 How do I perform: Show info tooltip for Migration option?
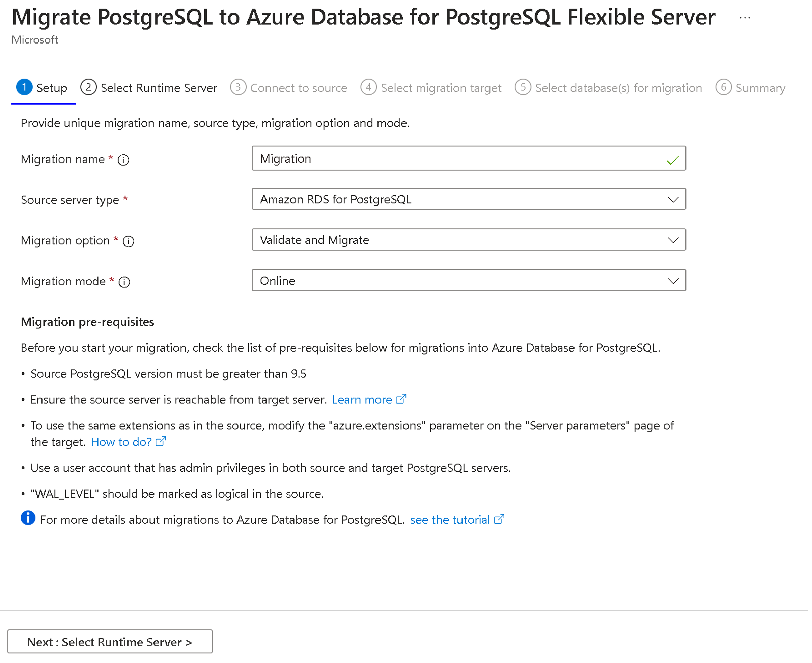pos(128,241)
